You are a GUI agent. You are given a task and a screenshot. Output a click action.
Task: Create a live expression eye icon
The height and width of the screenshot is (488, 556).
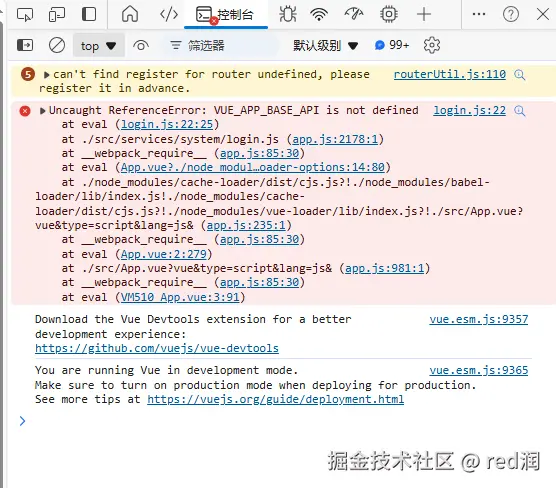point(141,45)
